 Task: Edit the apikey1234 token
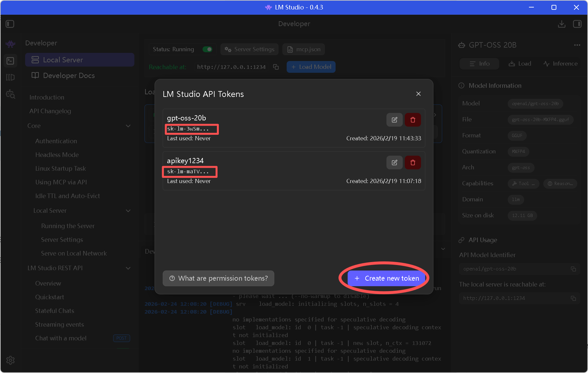(x=395, y=163)
